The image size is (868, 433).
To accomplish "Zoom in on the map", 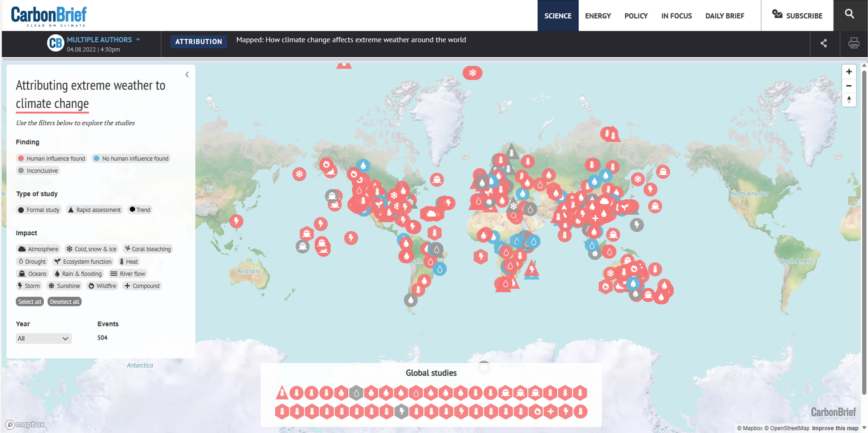I will (x=849, y=72).
